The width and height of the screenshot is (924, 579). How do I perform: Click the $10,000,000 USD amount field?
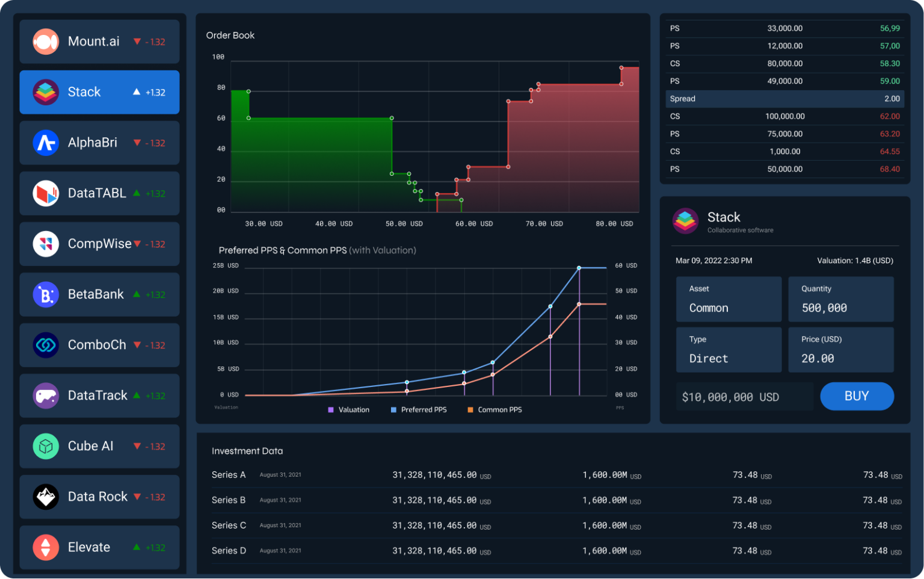tap(744, 396)
